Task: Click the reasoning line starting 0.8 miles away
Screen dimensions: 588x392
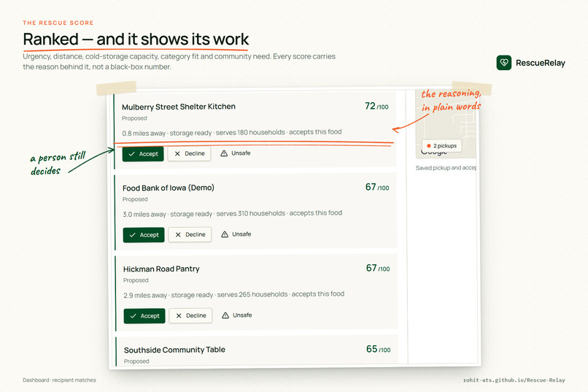Action: 232,132
